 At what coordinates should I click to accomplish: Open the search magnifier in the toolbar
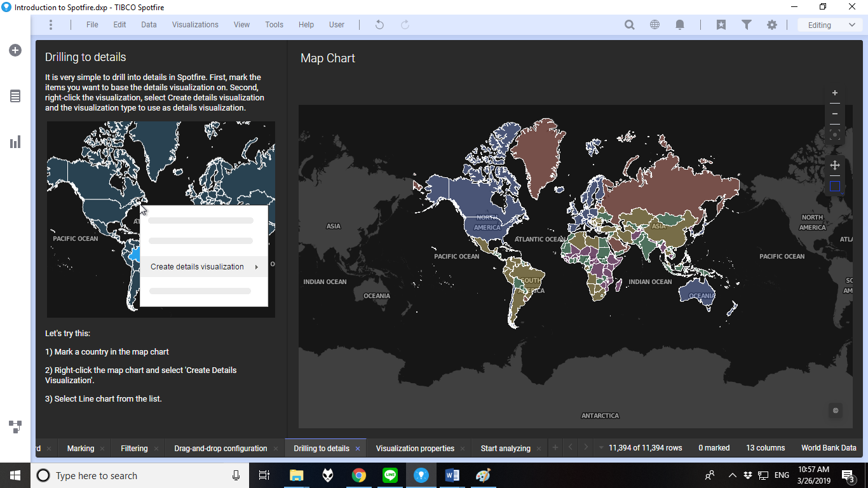pos(630,25)
